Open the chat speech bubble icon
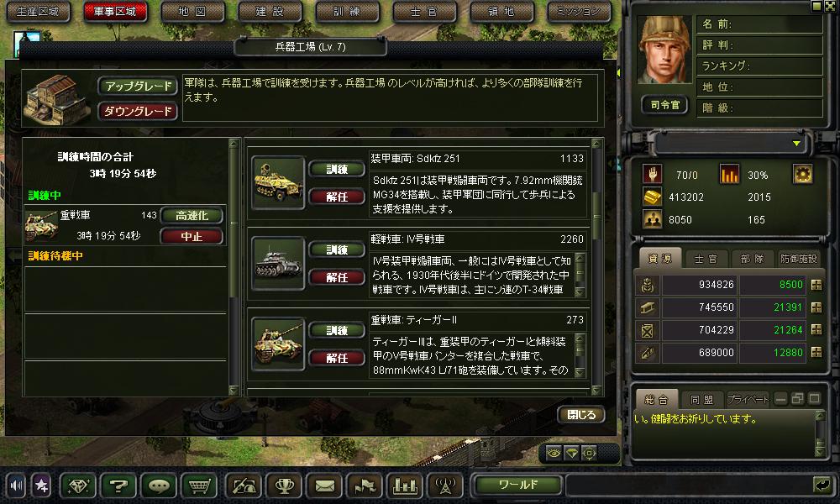Image resolution: width=840 pixels, height=504 pixels. 159,486
